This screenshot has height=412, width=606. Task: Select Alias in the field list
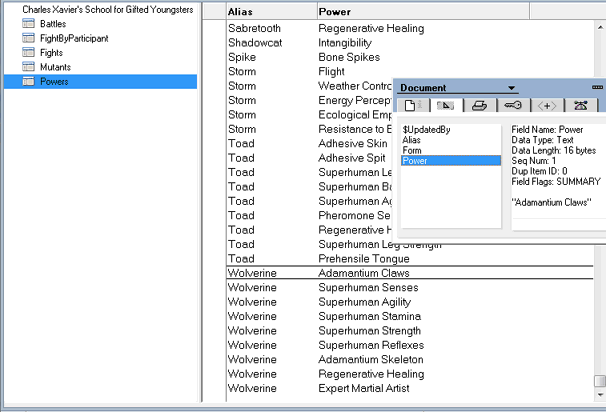[x=411, y=140]
